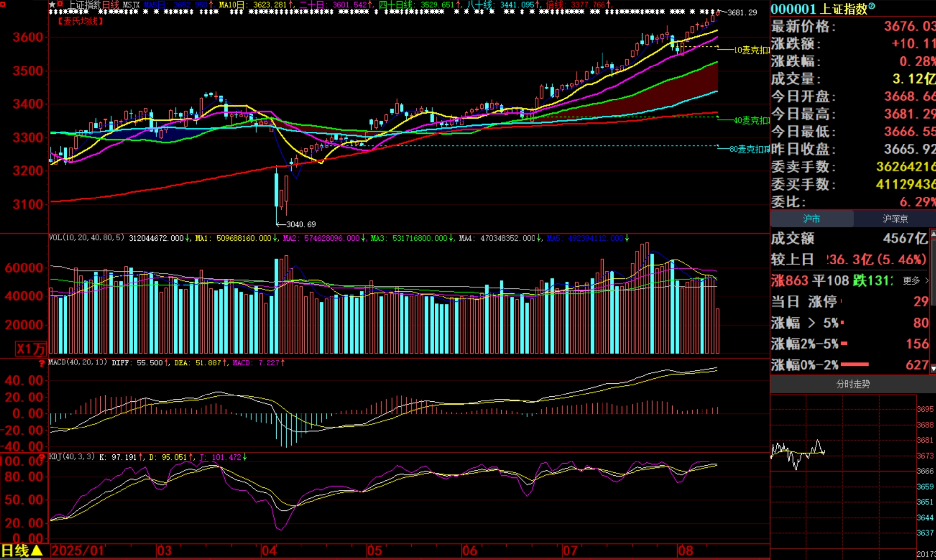Click the MA10日 value 3623.281

click(x=269, y=5)
